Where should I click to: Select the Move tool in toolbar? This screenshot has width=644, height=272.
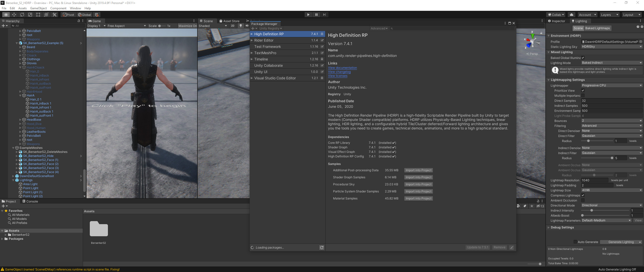coord(14,15)
